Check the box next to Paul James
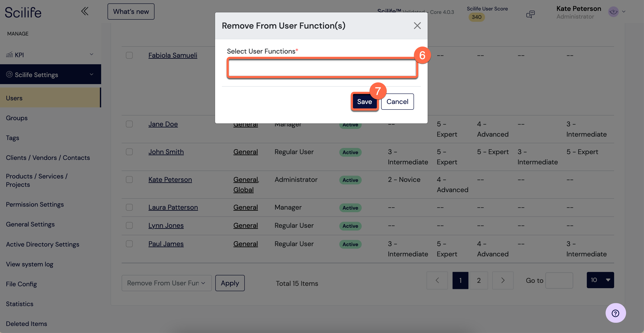 [x=129, y=244]
